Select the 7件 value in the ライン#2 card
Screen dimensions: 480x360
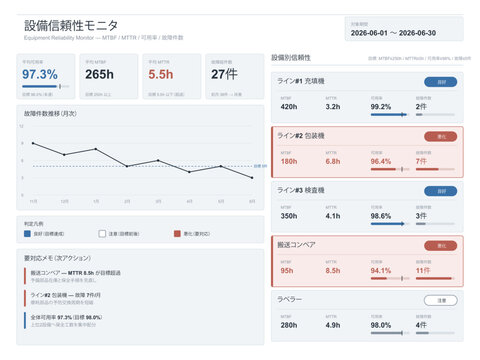click(421, 161)
